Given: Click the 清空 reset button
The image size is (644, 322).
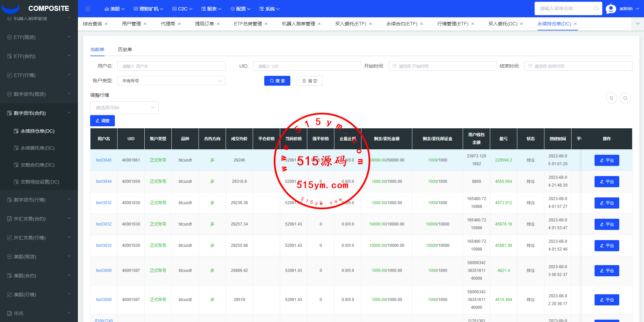Looking at the screenshot, I should coord(309,81).
